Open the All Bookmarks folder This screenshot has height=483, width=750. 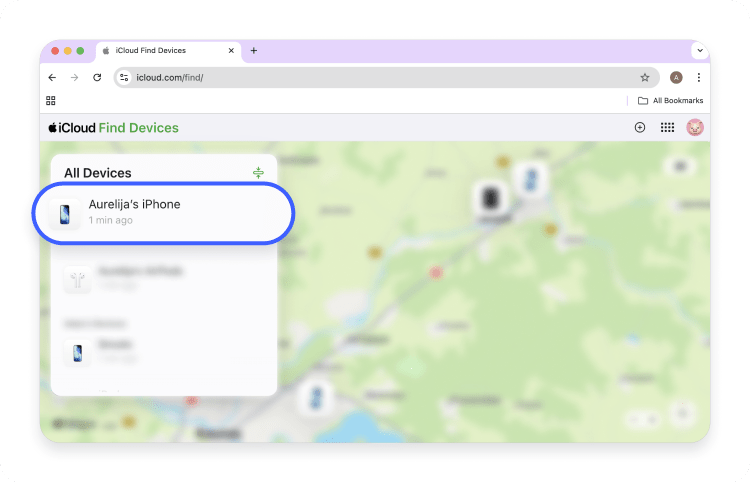(x=670, y=100)
